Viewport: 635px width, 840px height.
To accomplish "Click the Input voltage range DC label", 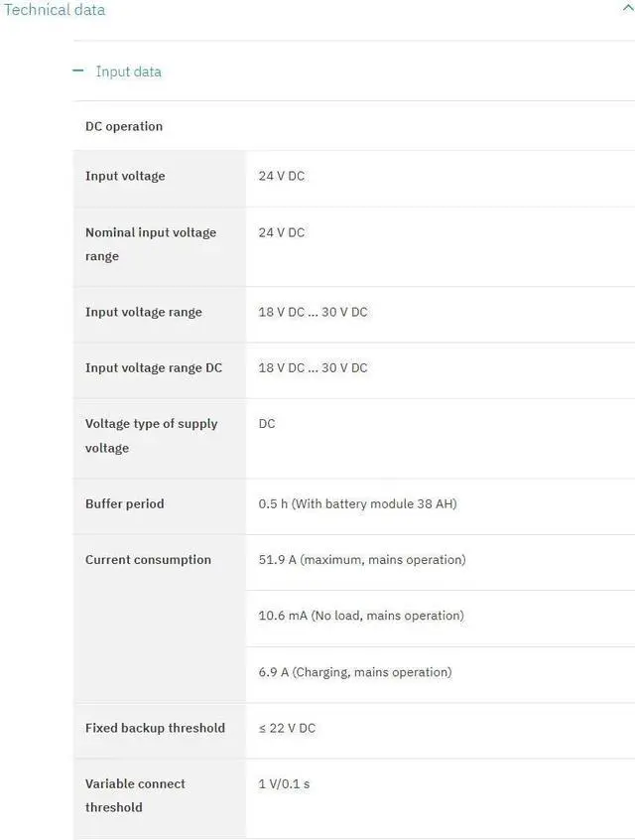I will tap(154, 368).
